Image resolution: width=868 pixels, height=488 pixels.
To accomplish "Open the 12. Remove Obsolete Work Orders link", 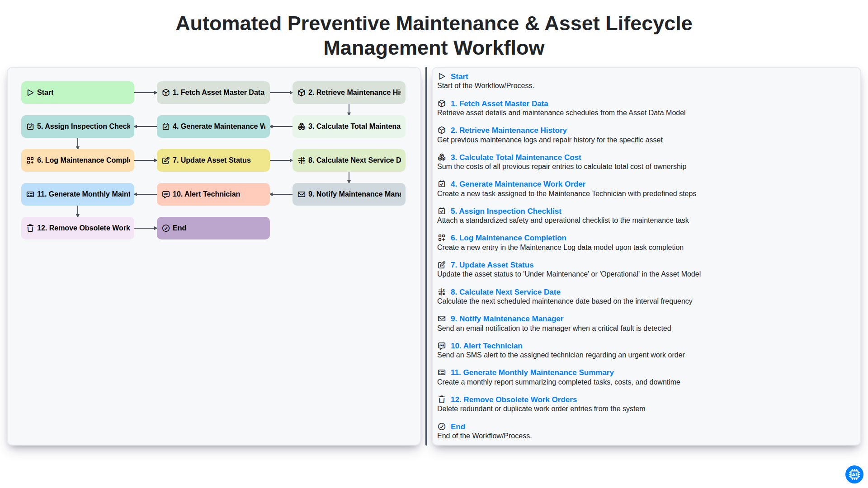I will [514, 399].
